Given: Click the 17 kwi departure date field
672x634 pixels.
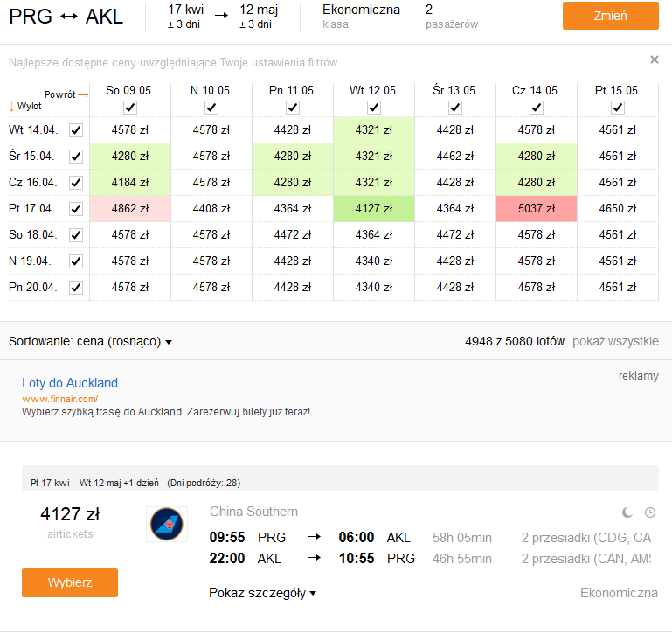Looking at the screenshot, I should coord(185,17).
